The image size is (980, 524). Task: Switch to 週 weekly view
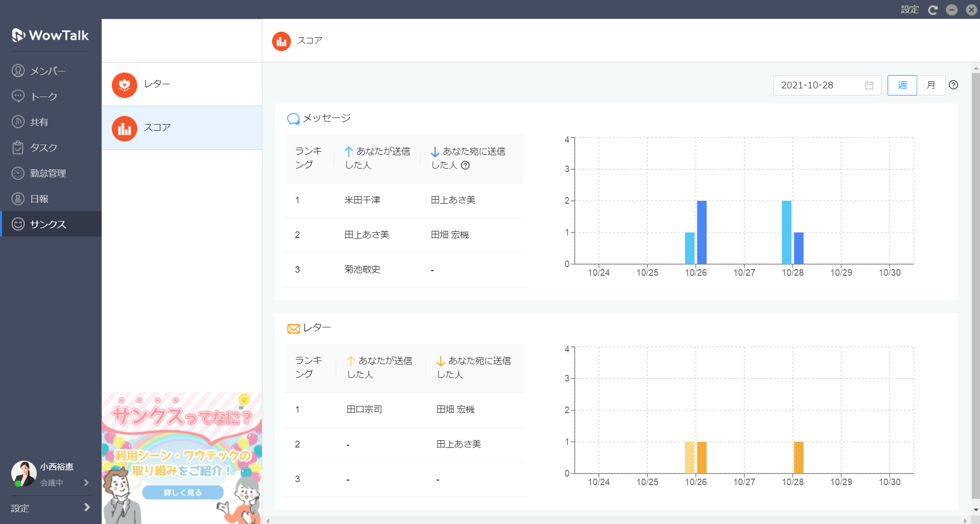[x=902, y=85]
